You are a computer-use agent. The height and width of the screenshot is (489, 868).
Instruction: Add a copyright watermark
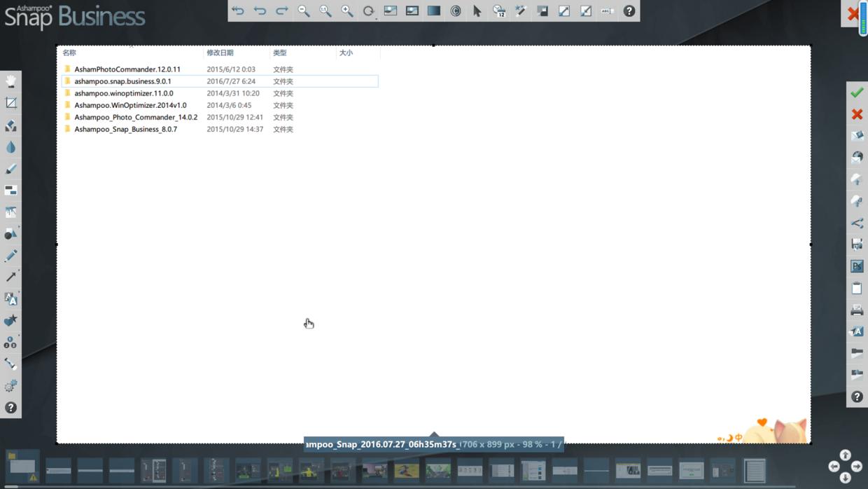(x=456, y=11)
